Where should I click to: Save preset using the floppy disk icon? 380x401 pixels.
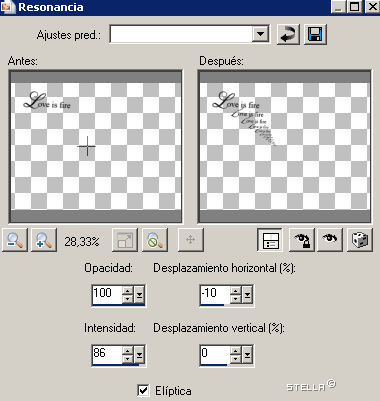click(315, 34)
